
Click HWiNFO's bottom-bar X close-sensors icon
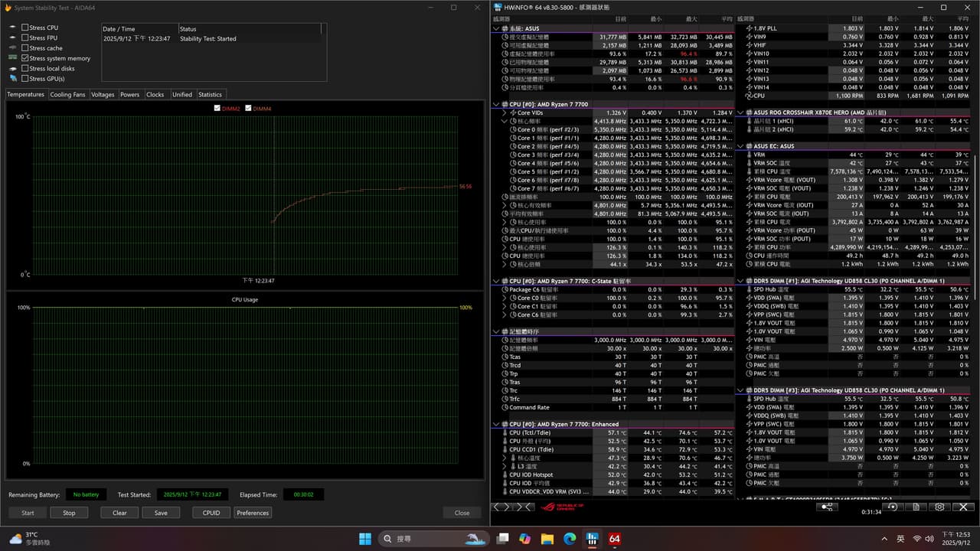tap(962, 507)
